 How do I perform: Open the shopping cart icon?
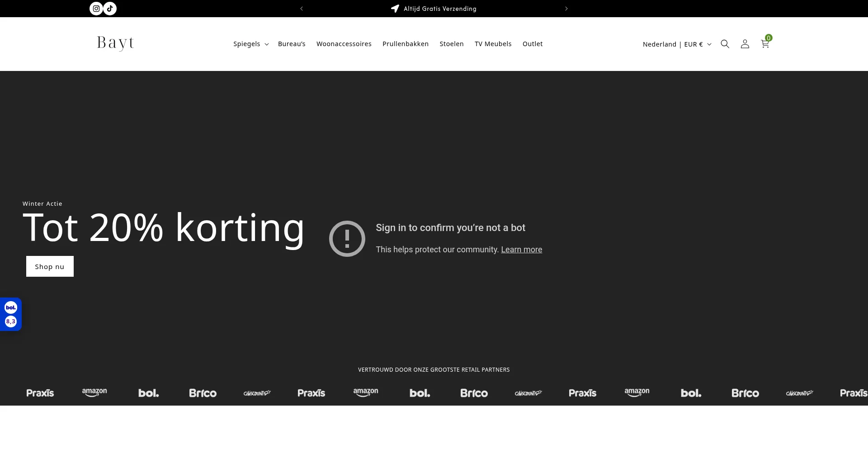point(765,44)
